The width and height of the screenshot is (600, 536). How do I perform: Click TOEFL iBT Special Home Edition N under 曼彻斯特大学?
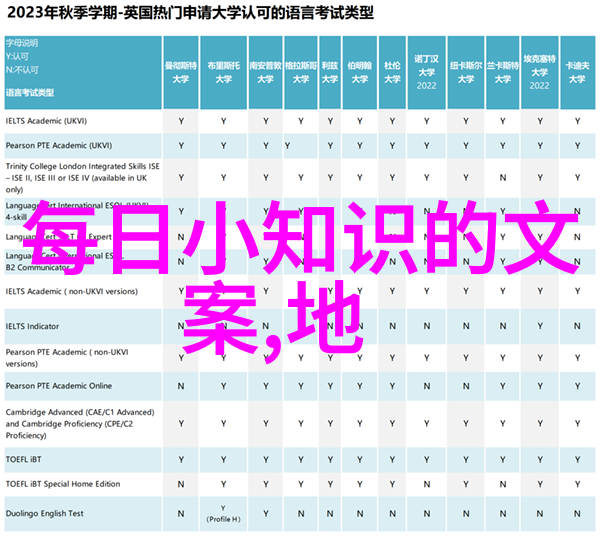point(181,484)
